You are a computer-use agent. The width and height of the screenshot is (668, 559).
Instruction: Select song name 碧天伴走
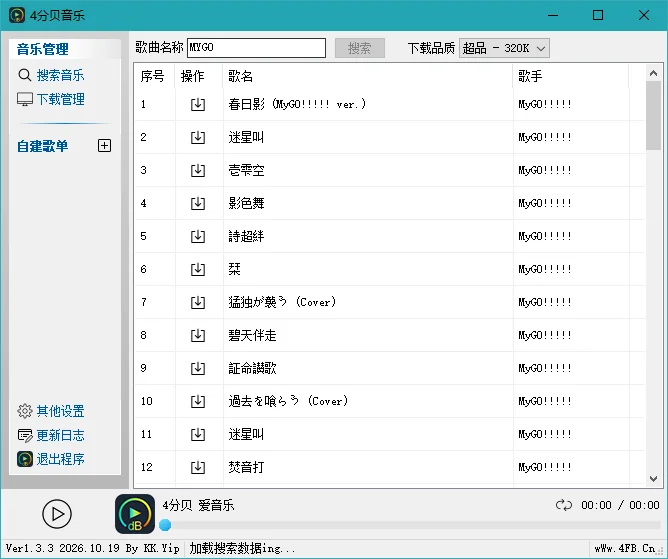click(x=252, y=335)
